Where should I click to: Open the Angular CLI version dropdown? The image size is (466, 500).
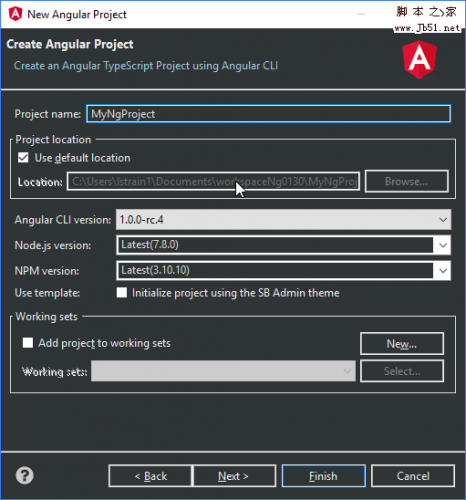(x=283, y=220)
